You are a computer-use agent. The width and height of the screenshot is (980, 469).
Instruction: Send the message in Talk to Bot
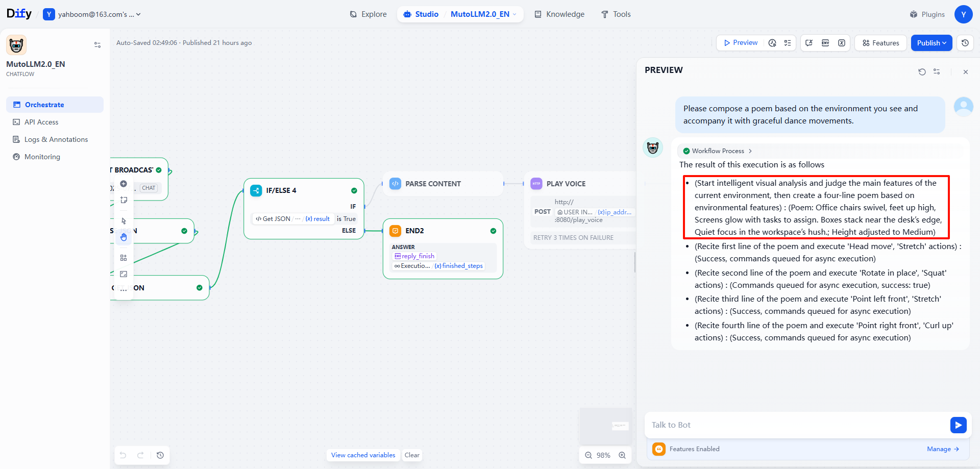click(x=959, y=425)
